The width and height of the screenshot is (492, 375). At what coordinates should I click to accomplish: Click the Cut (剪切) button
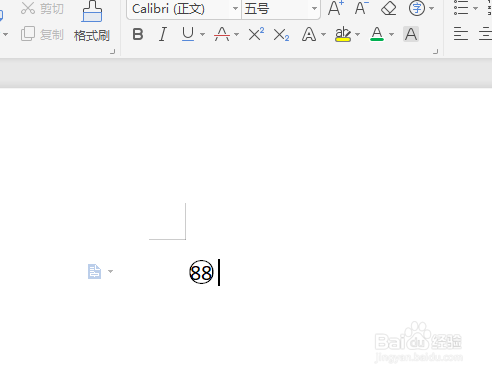point(42,8)
